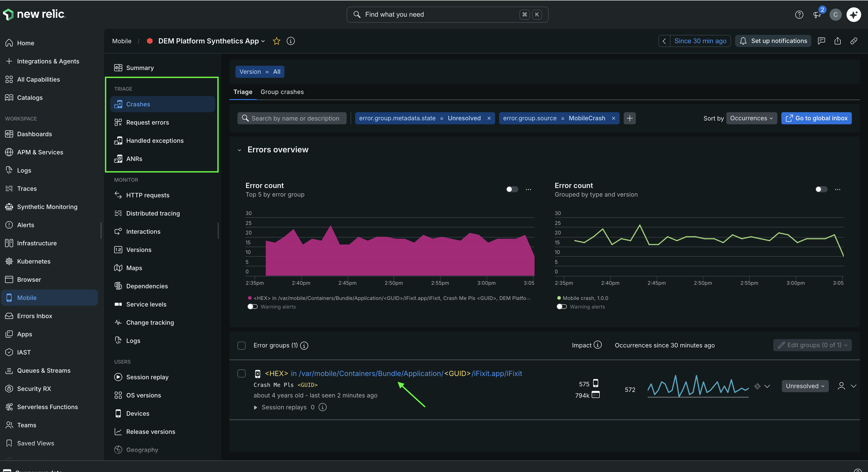Collapse the Errors overview section
This screenshot has height=472, width=868.
(239, 150)
